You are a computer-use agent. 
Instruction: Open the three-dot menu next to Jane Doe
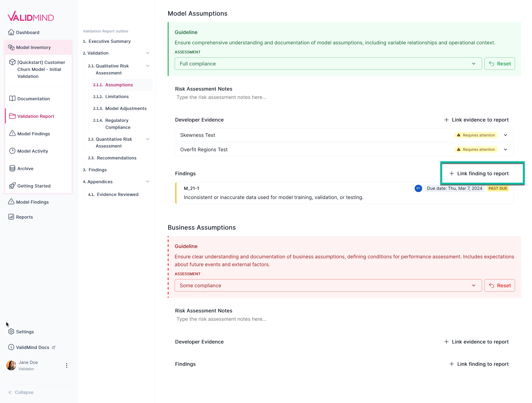click(x=67, y=365)
